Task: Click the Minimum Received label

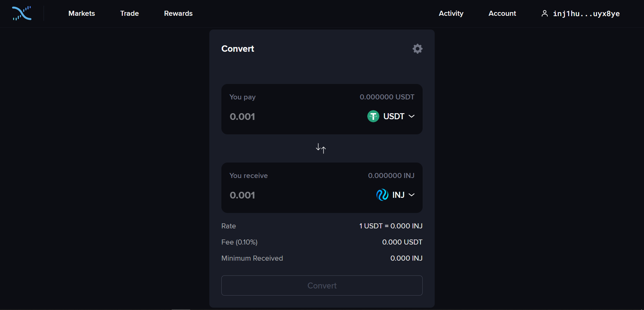Action: tap(252, 258)
